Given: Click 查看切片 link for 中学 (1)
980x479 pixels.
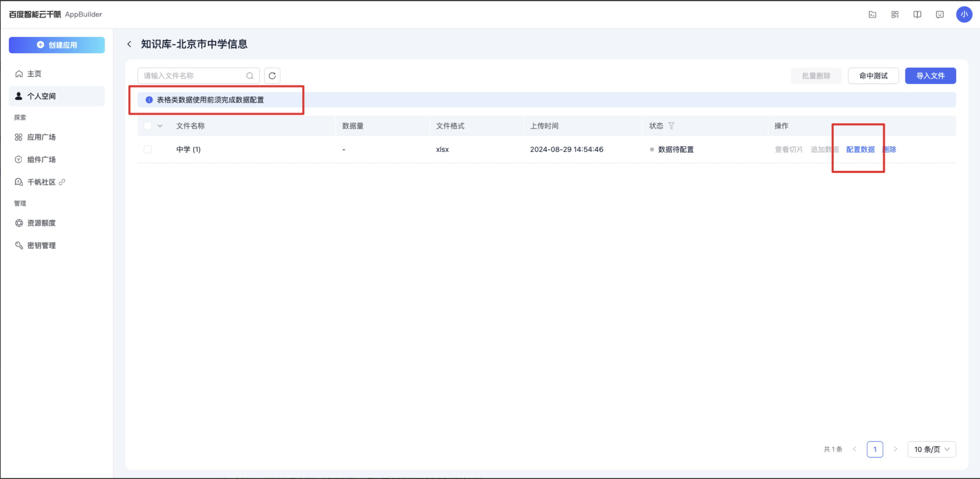Looking at the screenshot, I should pos(789,149).
